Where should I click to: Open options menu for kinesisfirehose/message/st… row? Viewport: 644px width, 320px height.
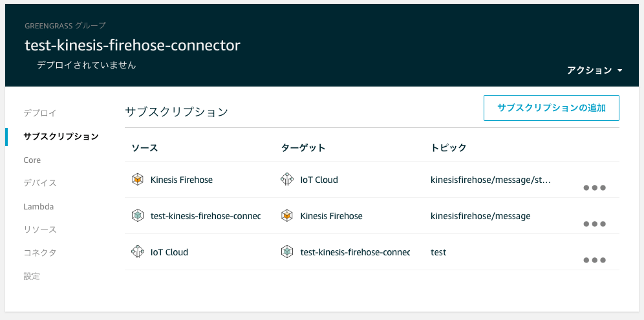coord(594,188)
